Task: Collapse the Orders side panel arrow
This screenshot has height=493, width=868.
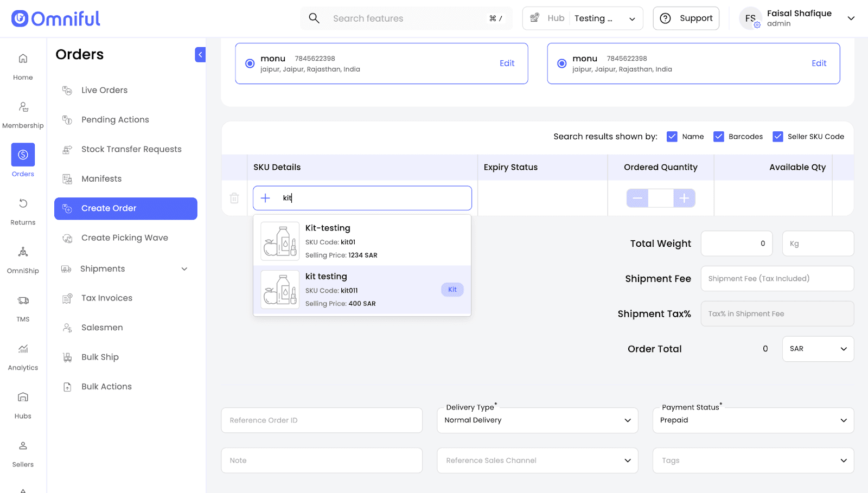Action: click(x=200, y=55)
